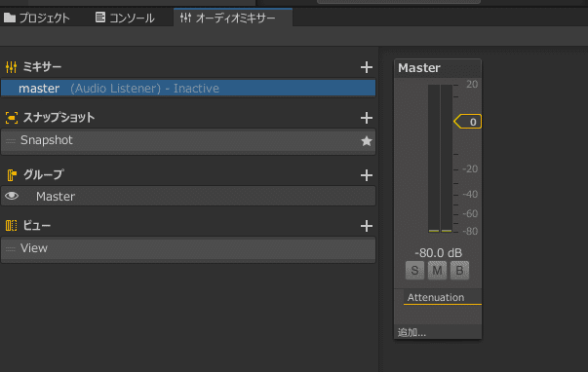The width and height of the screenshot is (588, 372).
Task: Click the グループ section icon
Action: click(x=12, y=175)
